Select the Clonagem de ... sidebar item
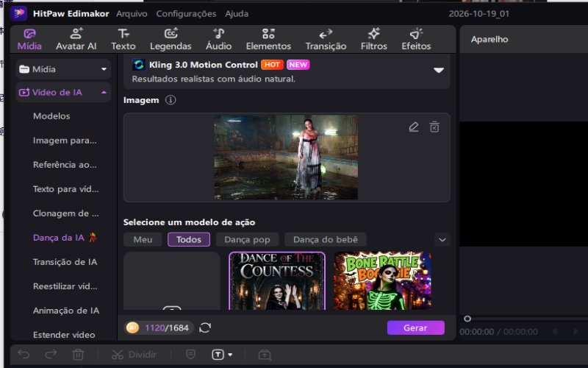The image size is (588, 368). tap(65, 213)
